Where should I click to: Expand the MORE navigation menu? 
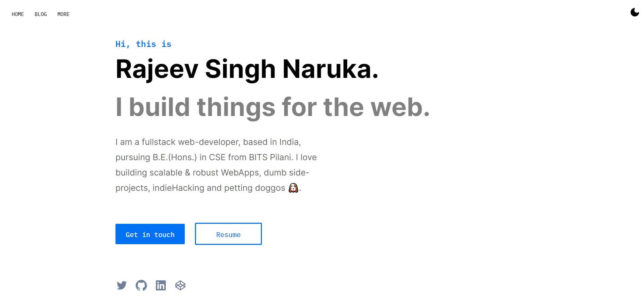click(x=63, y=14)
